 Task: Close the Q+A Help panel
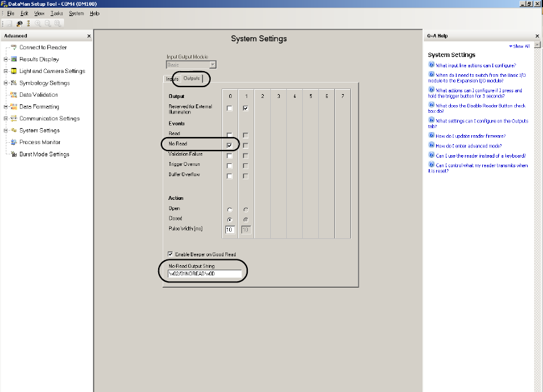click(x=537, y=36)
